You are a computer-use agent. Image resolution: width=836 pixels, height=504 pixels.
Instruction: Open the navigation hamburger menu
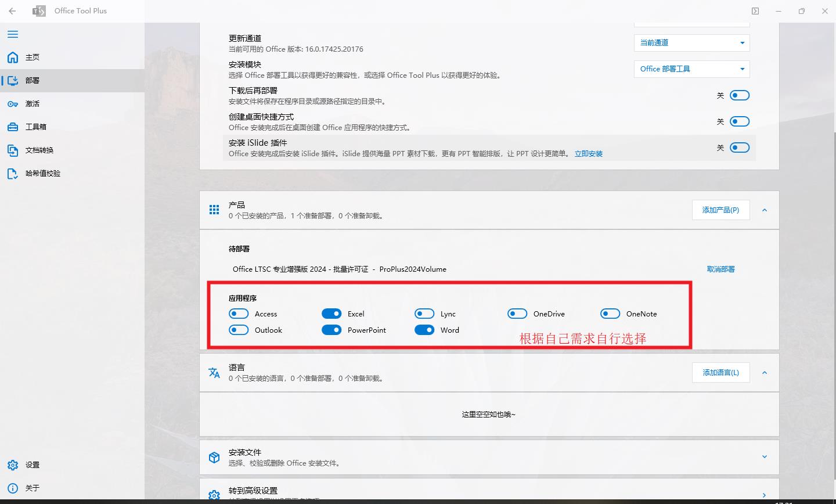coord(12,34)
